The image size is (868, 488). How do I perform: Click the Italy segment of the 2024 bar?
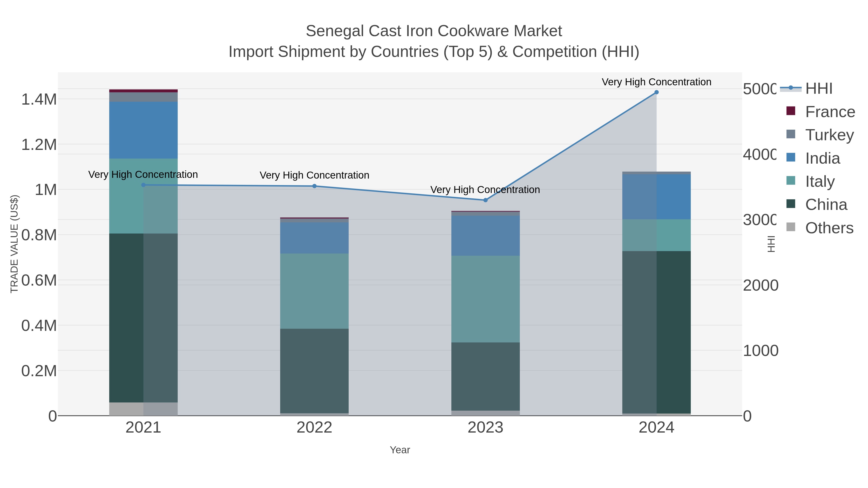656,235
